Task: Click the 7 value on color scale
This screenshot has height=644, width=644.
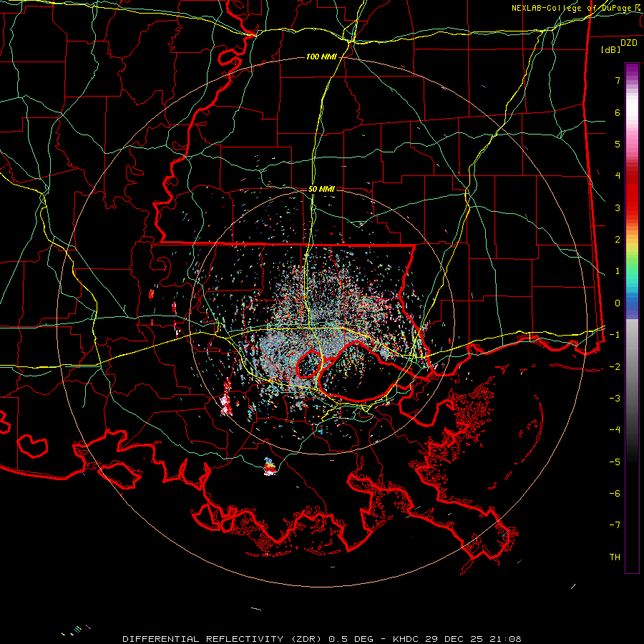Action: coord(618,80)
